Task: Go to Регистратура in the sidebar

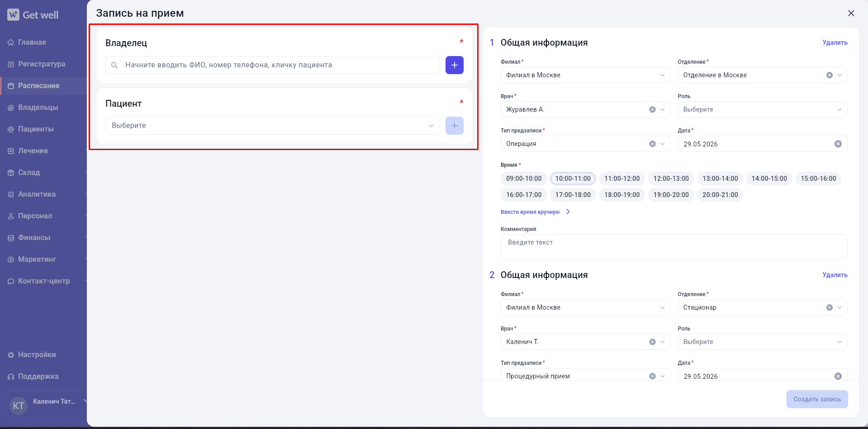Action: pos(42,64)
